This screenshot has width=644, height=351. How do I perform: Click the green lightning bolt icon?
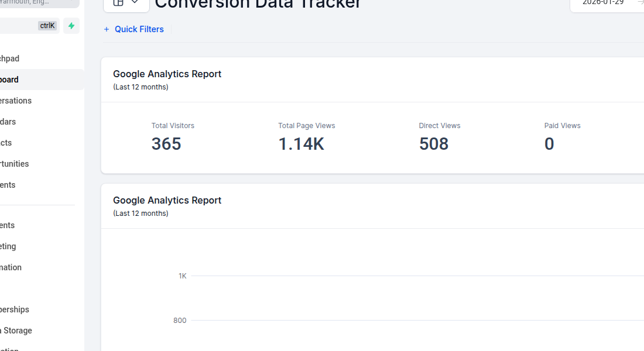pos(71,26)
